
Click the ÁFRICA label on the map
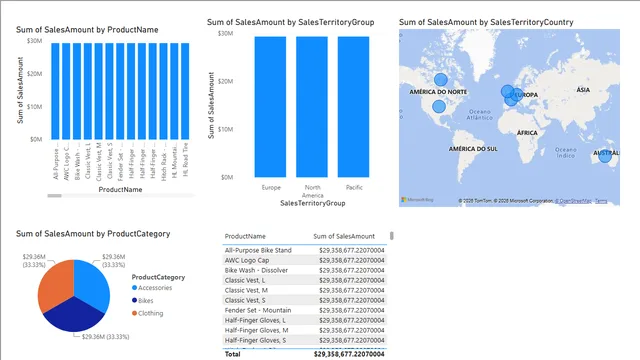pyautogui.click(x=527, y=133)
